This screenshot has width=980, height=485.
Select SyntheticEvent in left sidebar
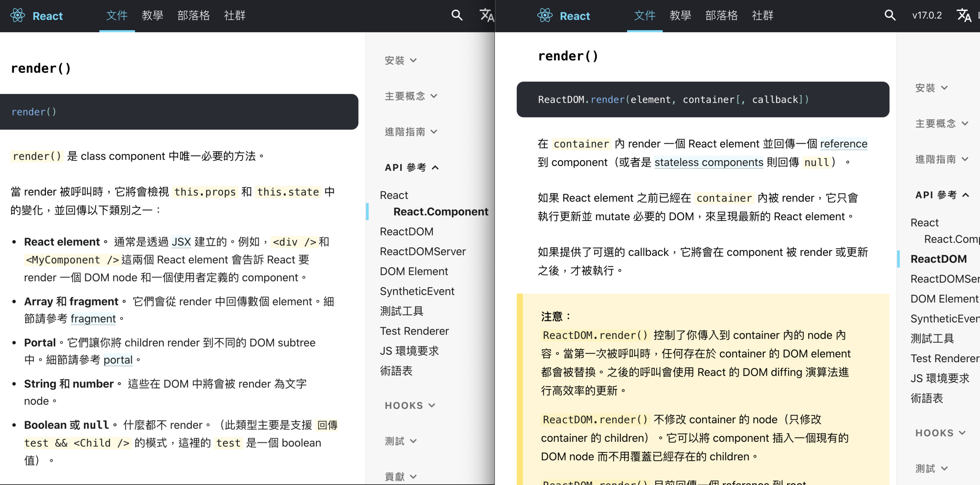coord(417,291)
